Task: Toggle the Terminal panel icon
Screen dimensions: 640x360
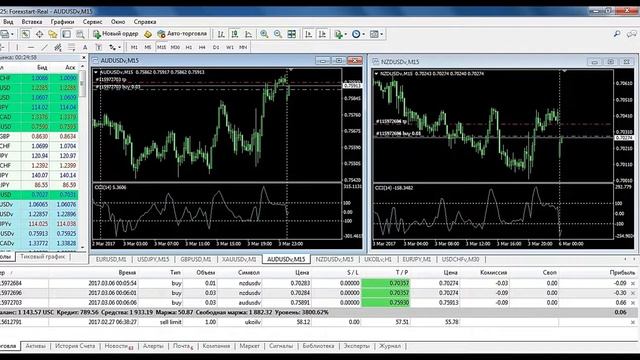Action: pyautogui.click(x=67, y=34)
